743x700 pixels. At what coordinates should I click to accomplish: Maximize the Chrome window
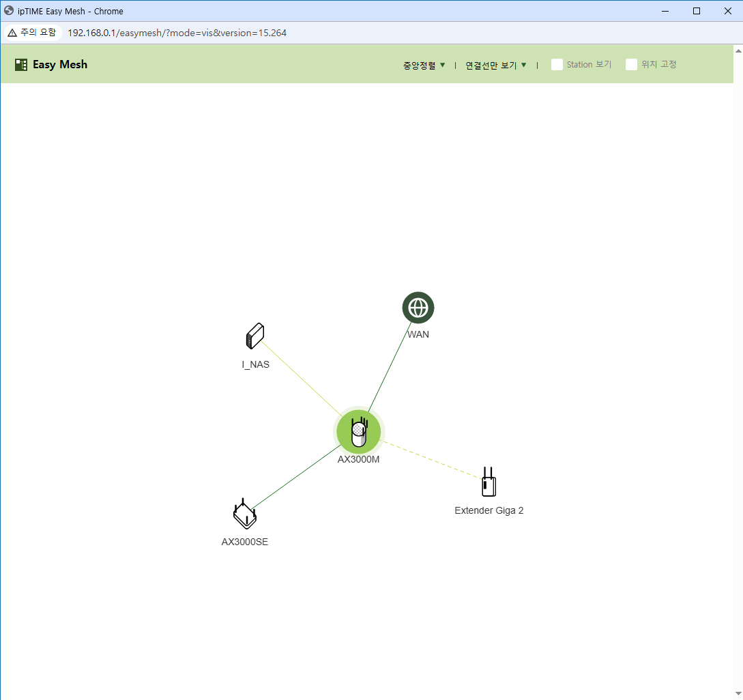pyautogui.click(x=697, y=11)
